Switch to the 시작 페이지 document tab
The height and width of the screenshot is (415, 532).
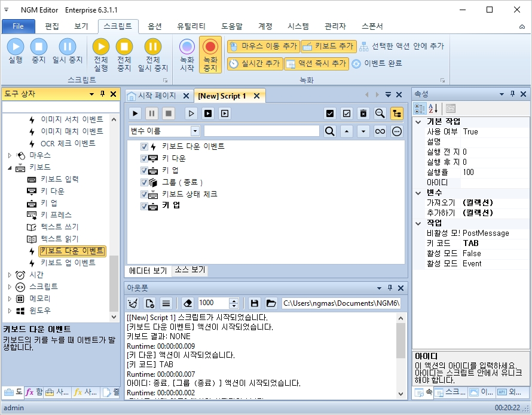[157, 96]
